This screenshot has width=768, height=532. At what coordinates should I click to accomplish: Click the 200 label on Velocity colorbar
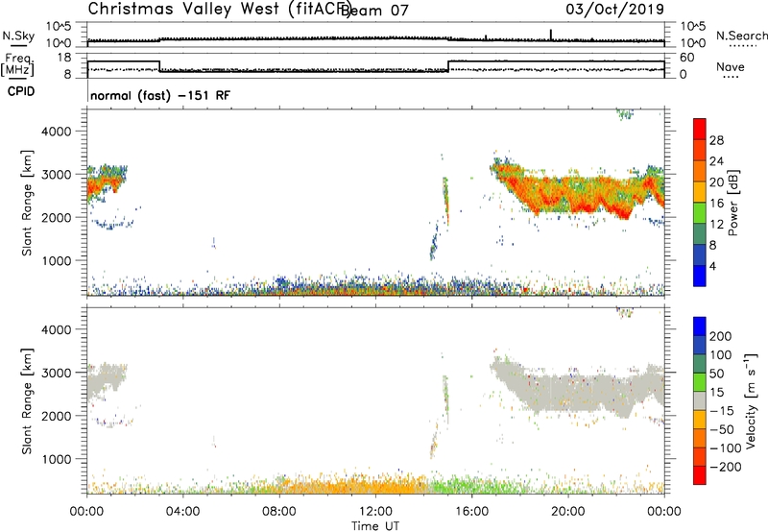(x=721, y=336)
